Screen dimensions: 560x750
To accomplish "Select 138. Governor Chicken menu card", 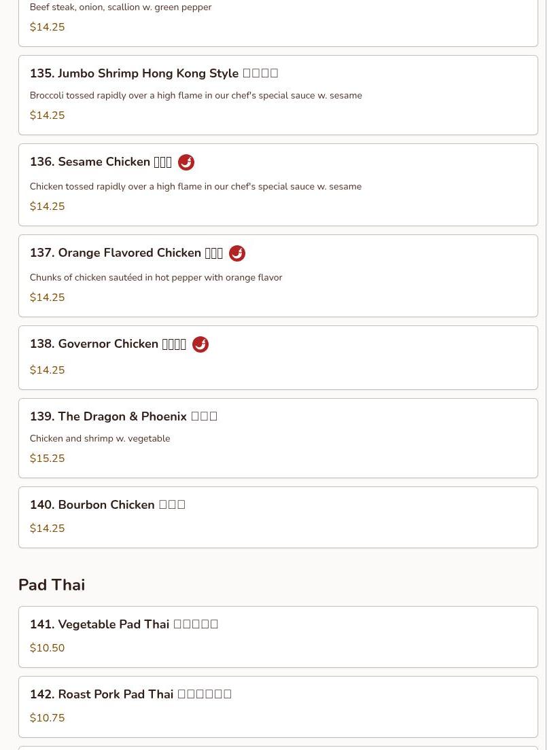I will [x=278, y=358].
